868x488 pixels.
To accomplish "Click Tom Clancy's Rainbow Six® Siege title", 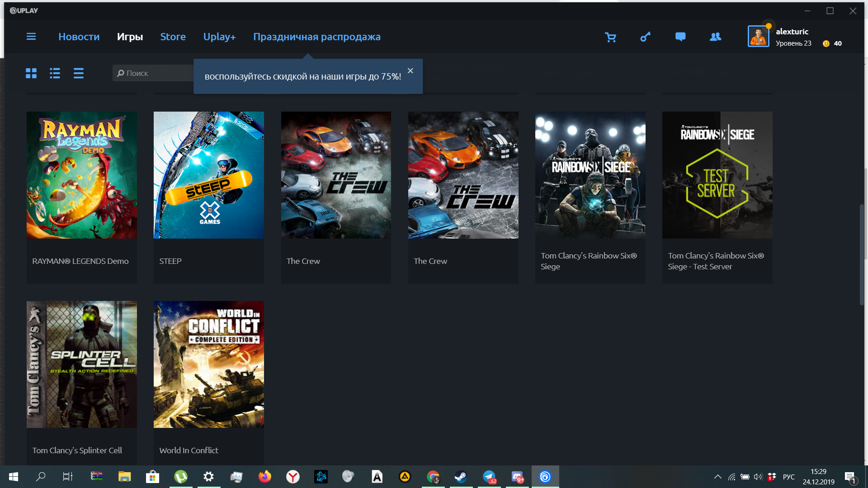I will point(589,261).
